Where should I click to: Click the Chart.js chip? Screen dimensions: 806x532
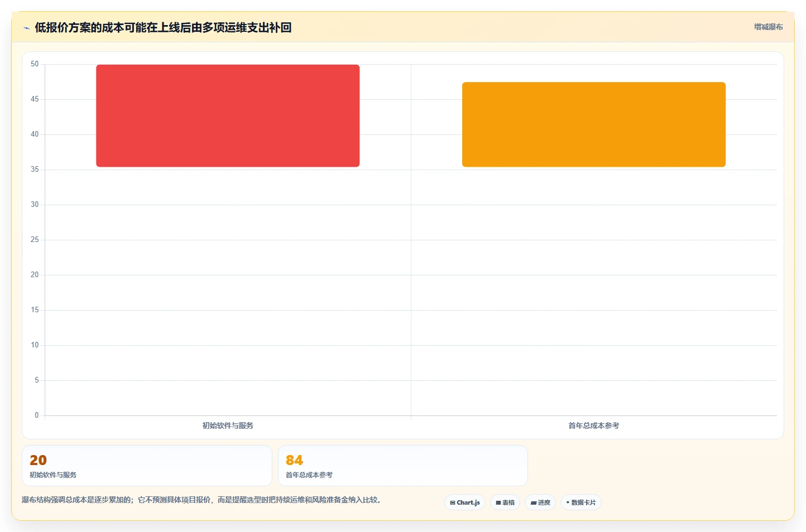pyautogui.click(x=465, y=502)
